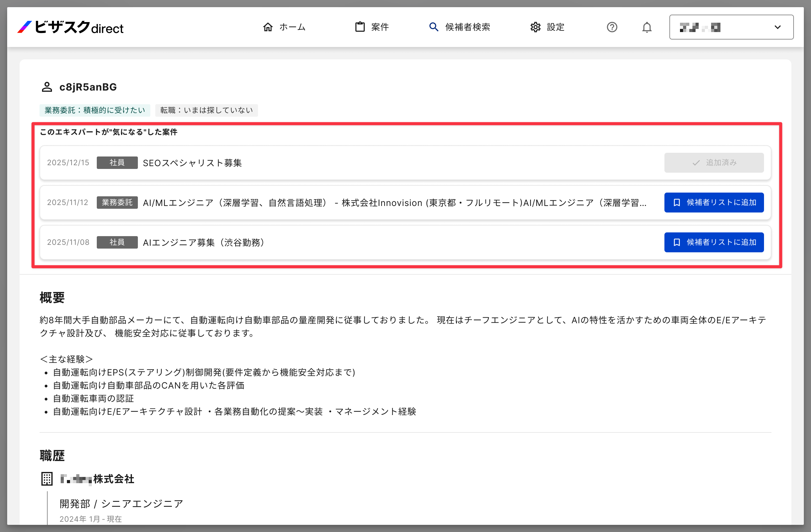The height and width of the screenshot is (532, 811).
Task: Click the blurred company name 株式会社
Action: pyautogui.click(x=97, y=479)
